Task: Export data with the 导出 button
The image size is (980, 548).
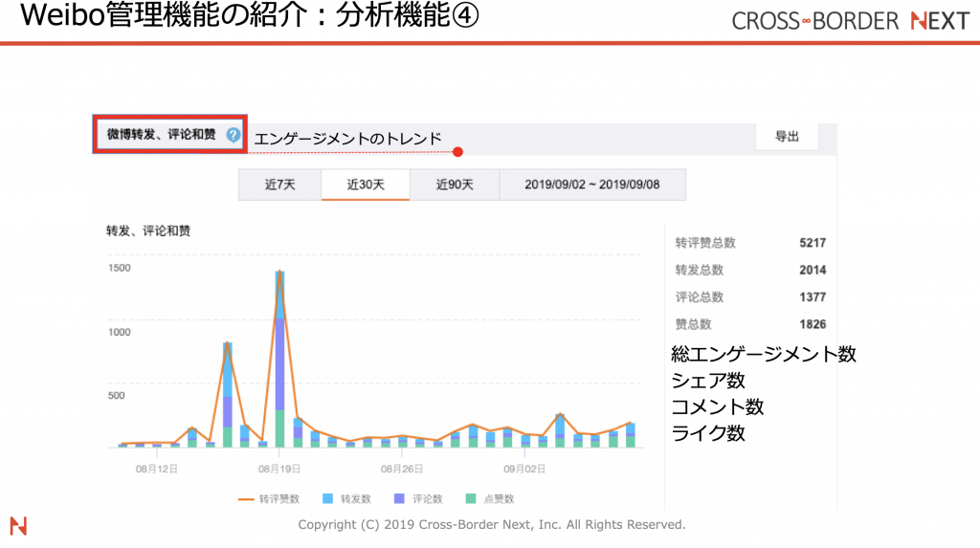Action: click(x=787, y=136)
